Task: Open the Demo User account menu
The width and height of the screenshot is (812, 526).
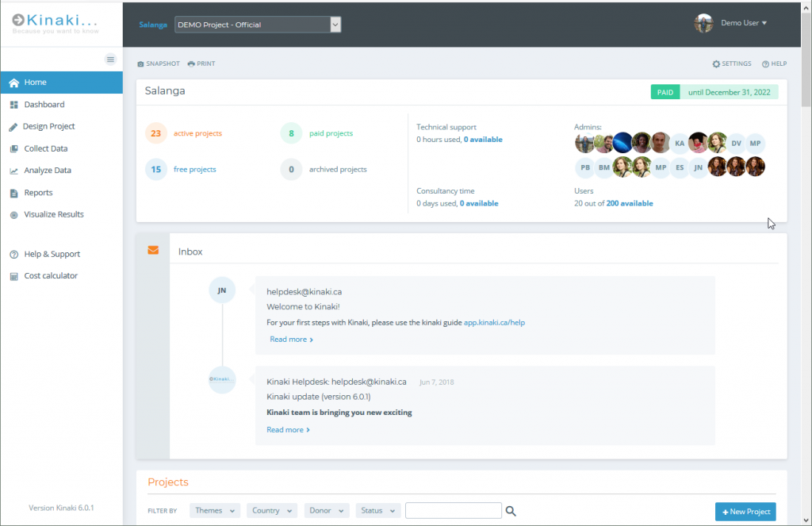Action: (744, 23)
